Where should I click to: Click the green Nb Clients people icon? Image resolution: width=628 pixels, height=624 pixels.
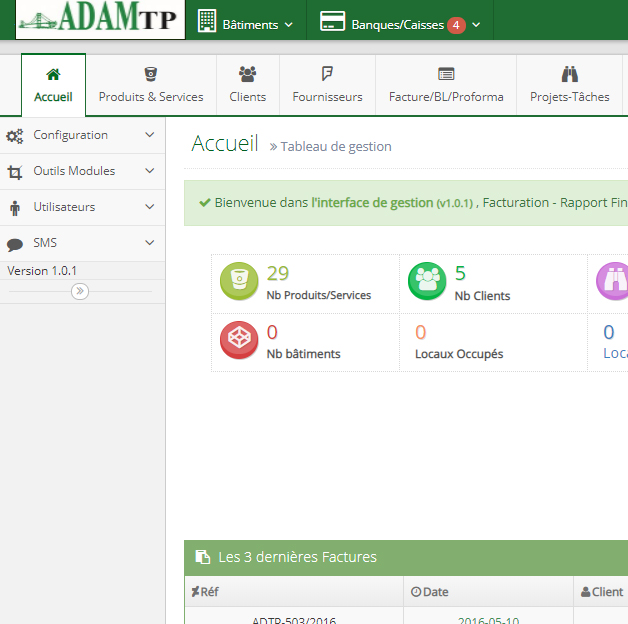pos(427,283)
